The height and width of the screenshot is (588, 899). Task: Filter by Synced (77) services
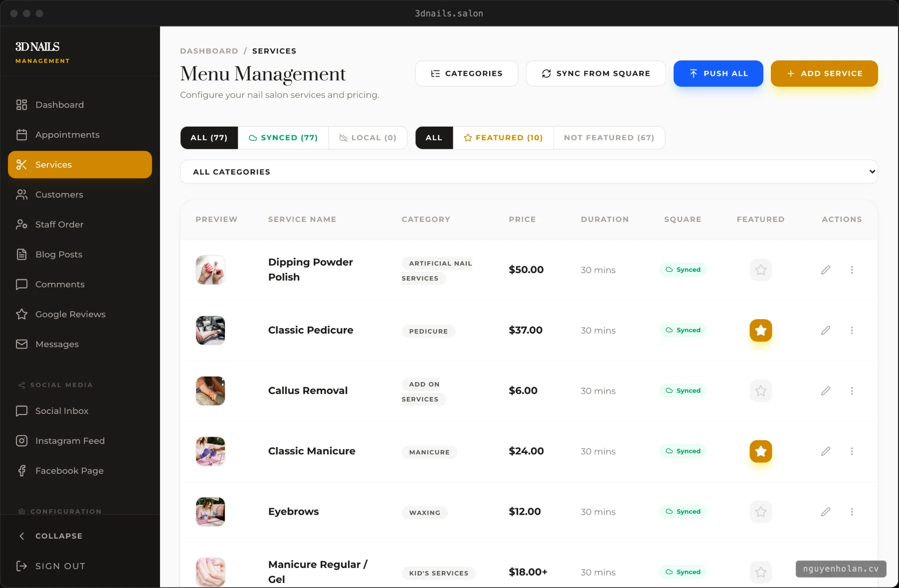point(283,138)
